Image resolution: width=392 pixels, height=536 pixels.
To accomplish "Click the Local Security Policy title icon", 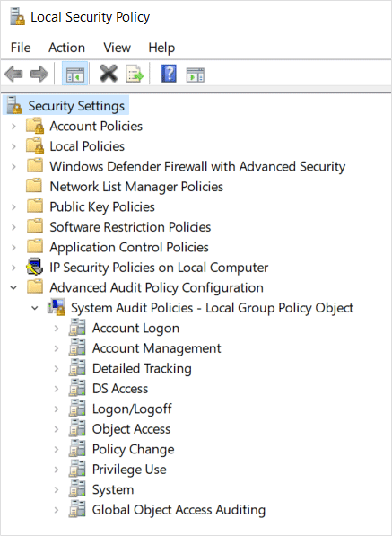I will [x=17, y=17].
